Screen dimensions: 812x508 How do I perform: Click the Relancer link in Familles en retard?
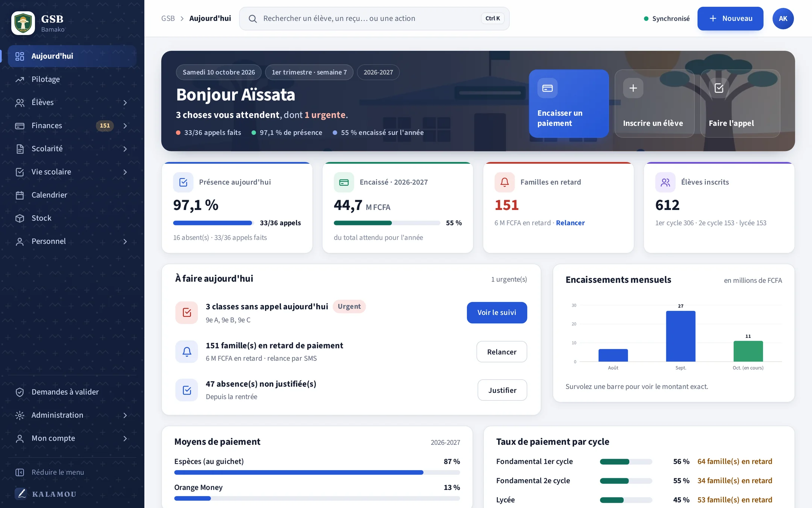(x=570, y=223)
